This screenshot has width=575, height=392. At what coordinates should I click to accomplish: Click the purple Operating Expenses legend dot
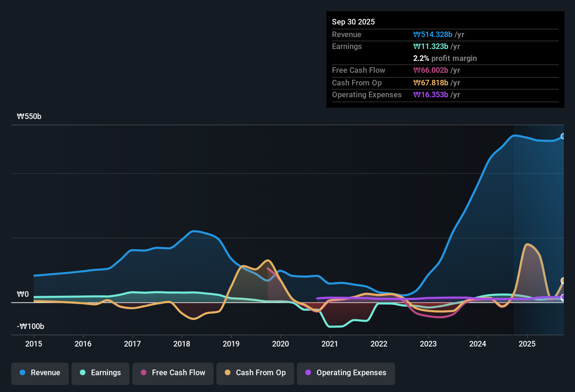pos(308,373)
